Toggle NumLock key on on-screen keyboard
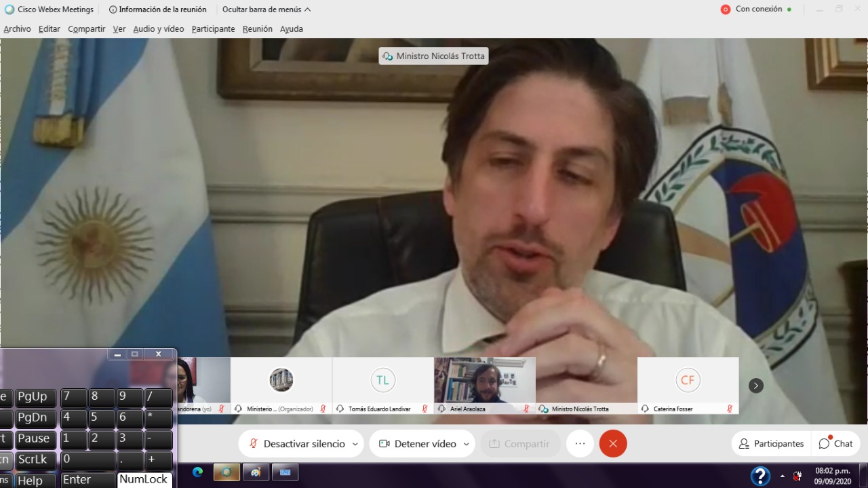The height and width of the screenshot is (488, 868). pos(144,479)
